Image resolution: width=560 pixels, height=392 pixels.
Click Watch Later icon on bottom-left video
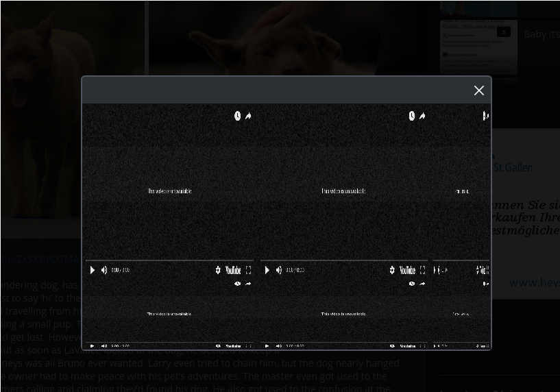[x=237, y=284]
